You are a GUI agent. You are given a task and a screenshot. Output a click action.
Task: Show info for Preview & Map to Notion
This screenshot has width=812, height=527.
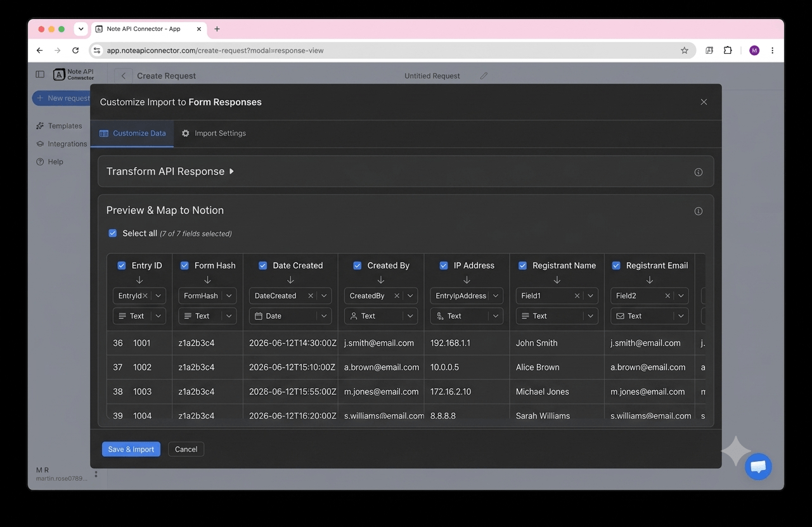pos(699,211)
